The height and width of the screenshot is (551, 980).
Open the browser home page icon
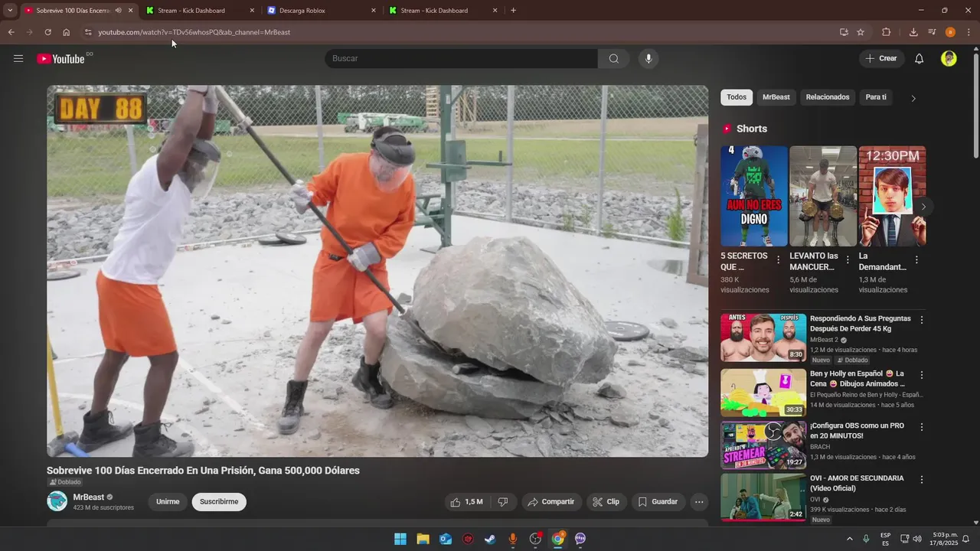(x=67, y=32)
